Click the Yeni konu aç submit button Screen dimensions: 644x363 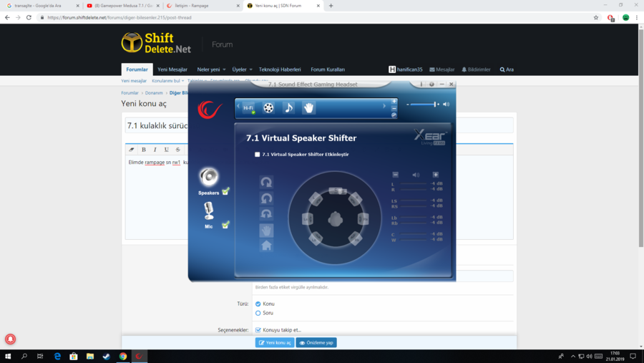click(x=275, y=342)
